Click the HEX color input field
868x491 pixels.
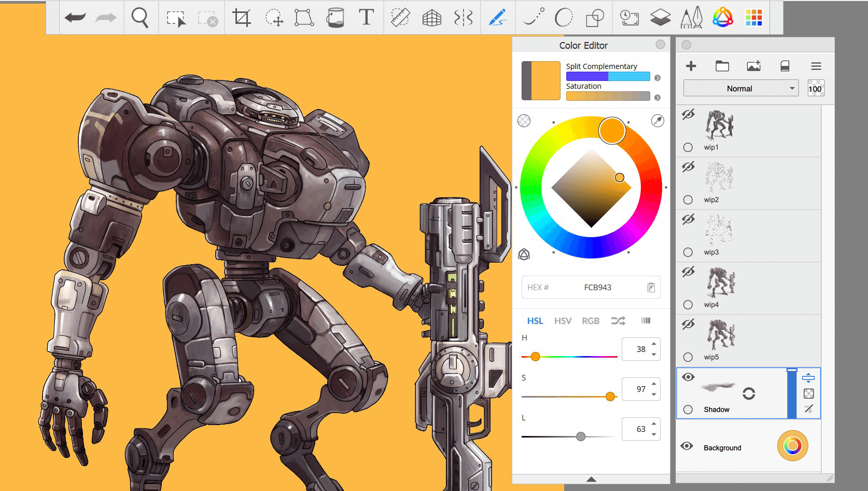pos(597,288)
